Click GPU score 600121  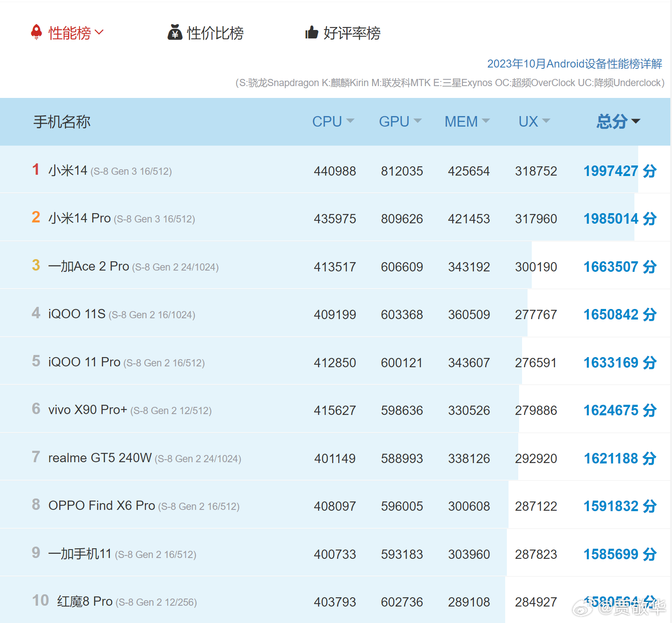coord(402,363)
